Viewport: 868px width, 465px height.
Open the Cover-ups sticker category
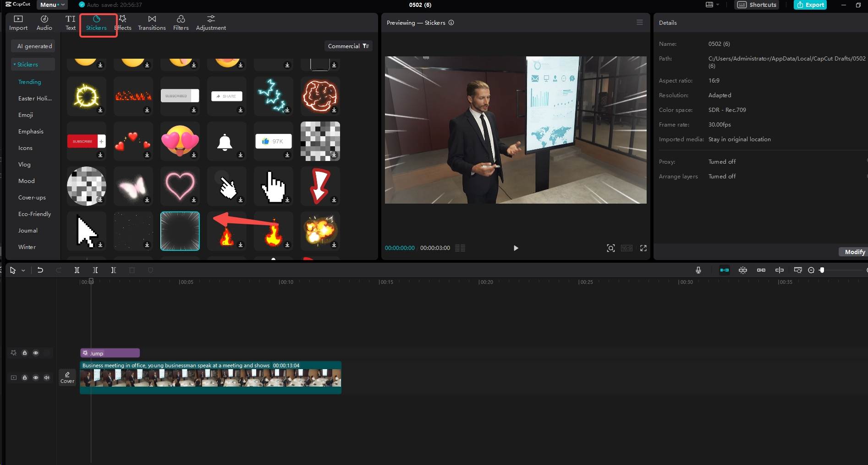[32, 197]
